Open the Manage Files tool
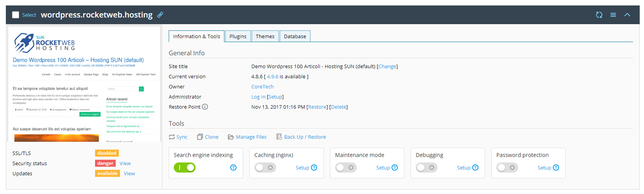 tap(247, 137)
